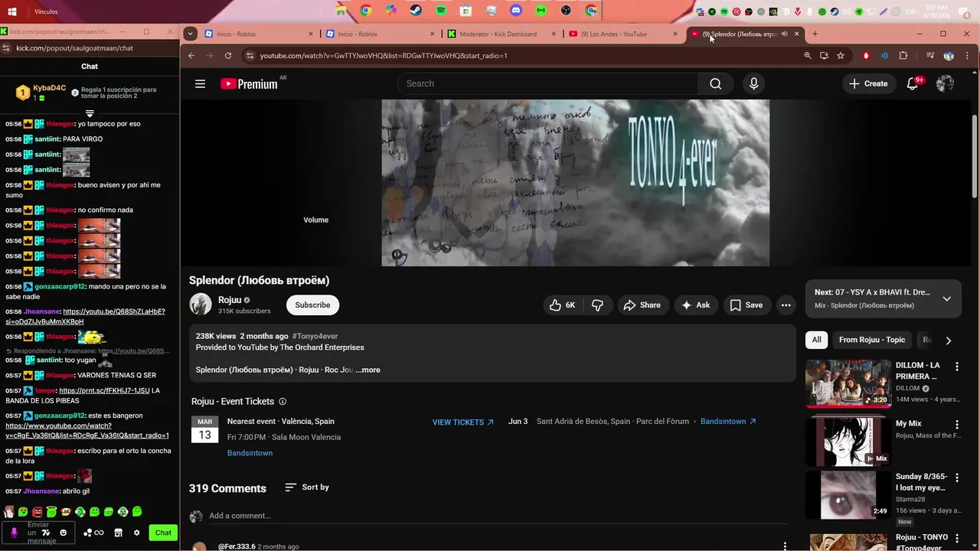Image resolution: width=980 pixels, height=551 pixels.
Task: Bookmark page with star icon
Action: [x=841, y=55]
